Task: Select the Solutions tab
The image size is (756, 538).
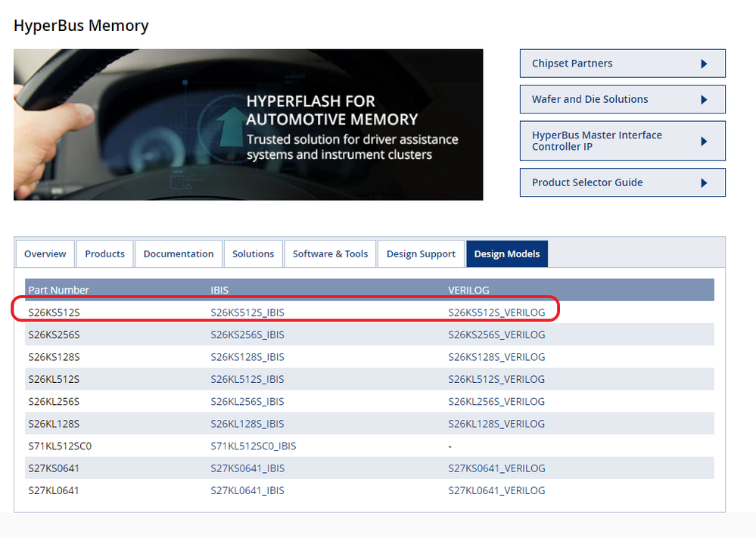Action: 253,253
